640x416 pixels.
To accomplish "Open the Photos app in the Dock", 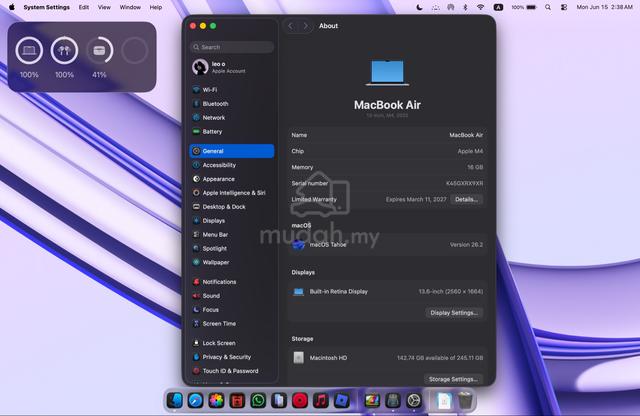I will click(x=216, y=400).
